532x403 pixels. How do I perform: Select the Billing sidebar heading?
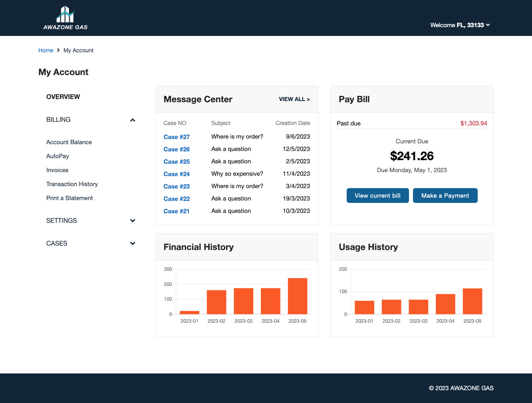pos(58,119)
